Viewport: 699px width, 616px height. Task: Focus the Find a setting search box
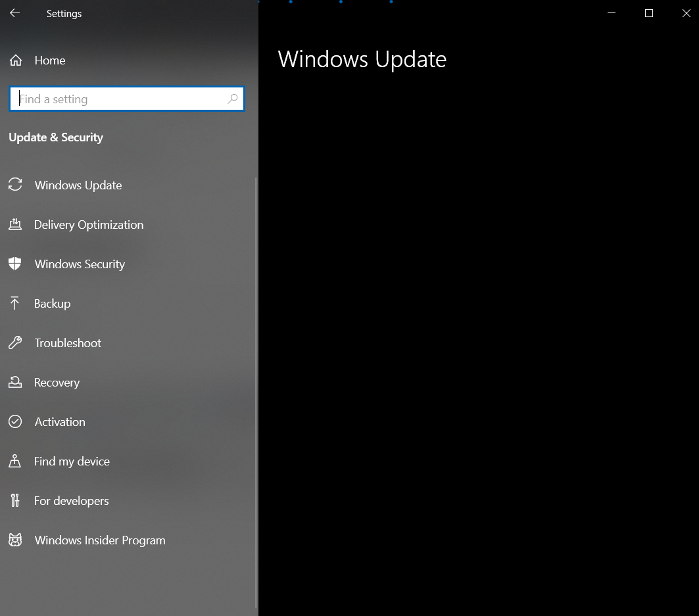pyautogui.click(x=127, y=99)
